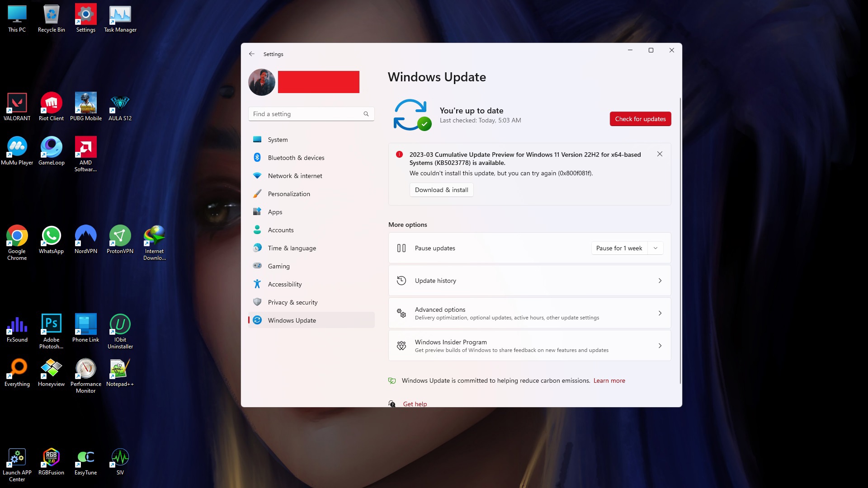Expand the pause duration dropdown arrow
The image size is (868, 488).
pos(656,248)
